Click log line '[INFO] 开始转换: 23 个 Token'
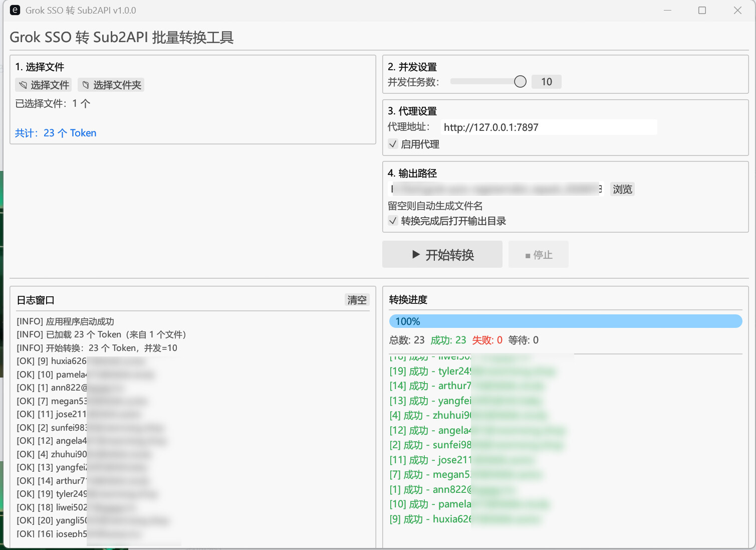Screen dimensions: 756x550 click(x=97, y=348)
